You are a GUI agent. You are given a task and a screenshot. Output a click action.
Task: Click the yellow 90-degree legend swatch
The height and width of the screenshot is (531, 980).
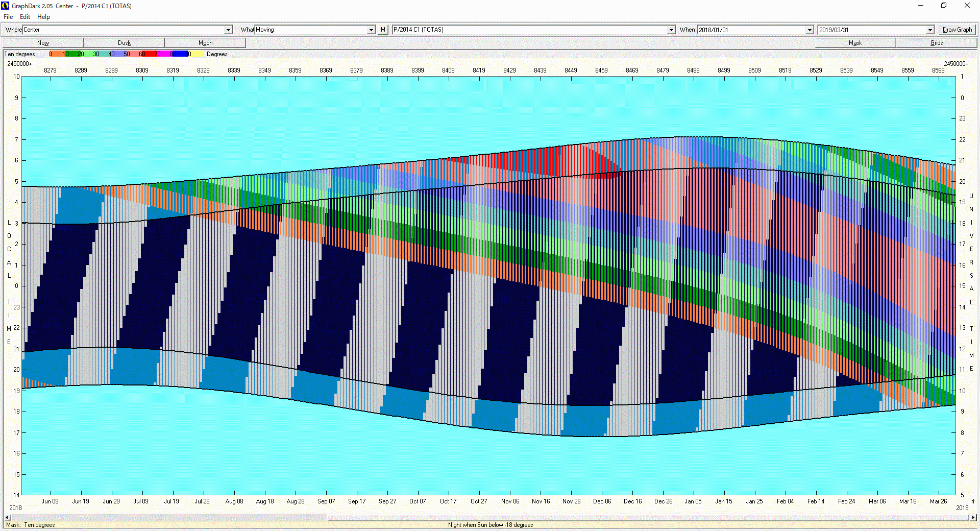[x=198, y=54]
